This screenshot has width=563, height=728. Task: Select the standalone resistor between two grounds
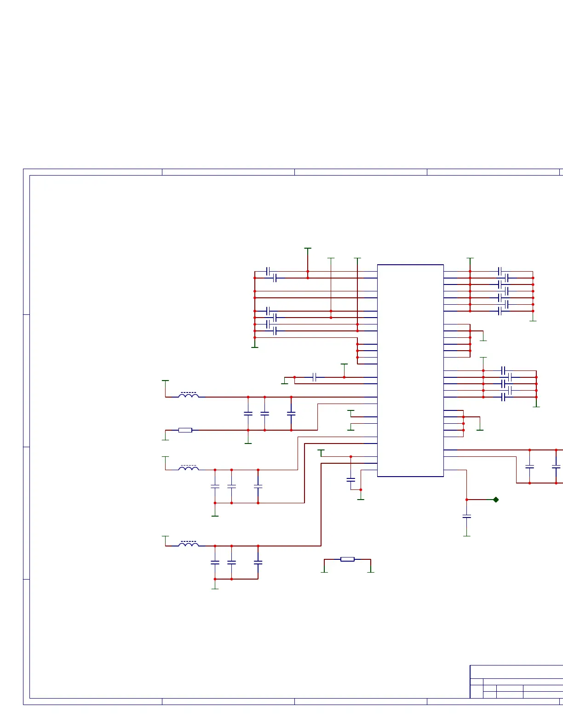click(347, 559)
